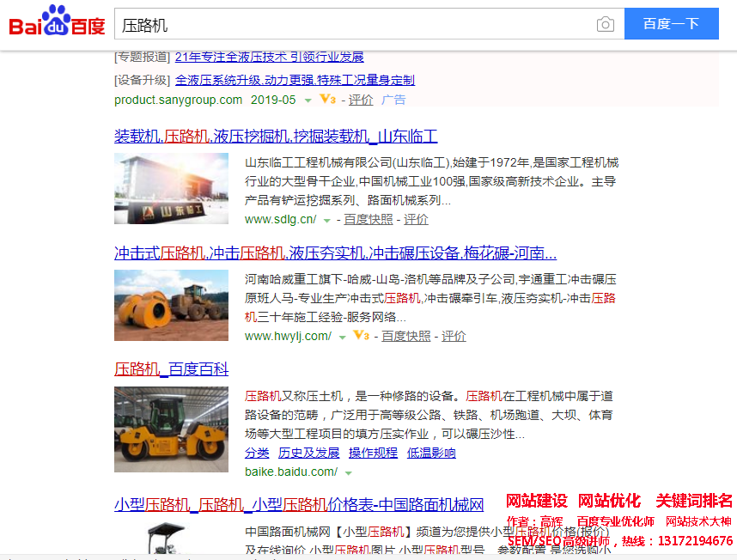Open 装载机 山东临工 result title
737x560 pixels.
coord(276,137)
